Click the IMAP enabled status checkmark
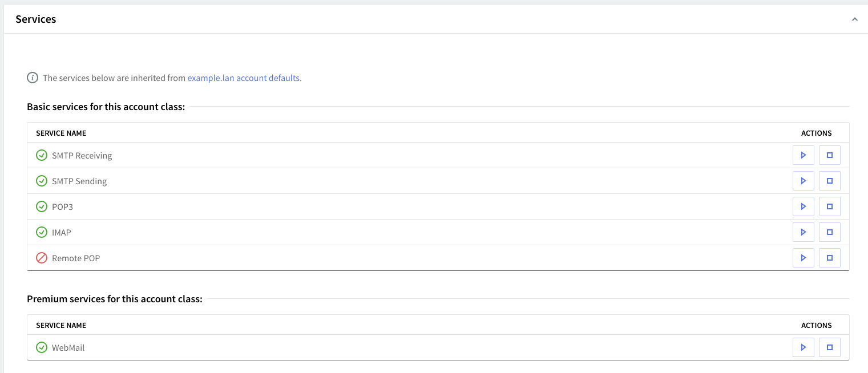 [x=42, y=232]
